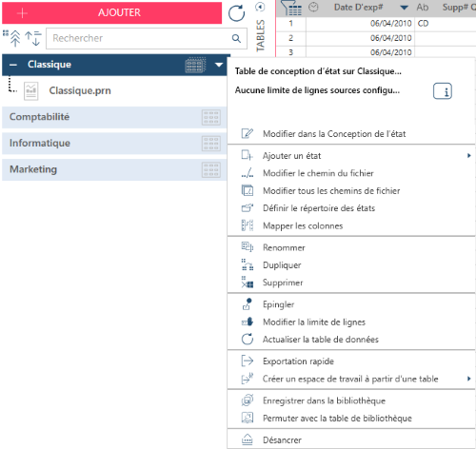Click the Table de conception d'état title text
Screen dimensions: 476x449
(318, 71)
